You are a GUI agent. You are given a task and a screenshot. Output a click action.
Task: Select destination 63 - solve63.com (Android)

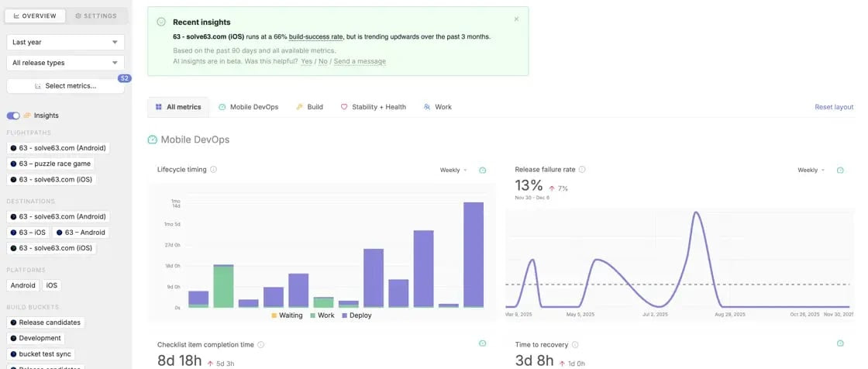[x=58, y=216]
